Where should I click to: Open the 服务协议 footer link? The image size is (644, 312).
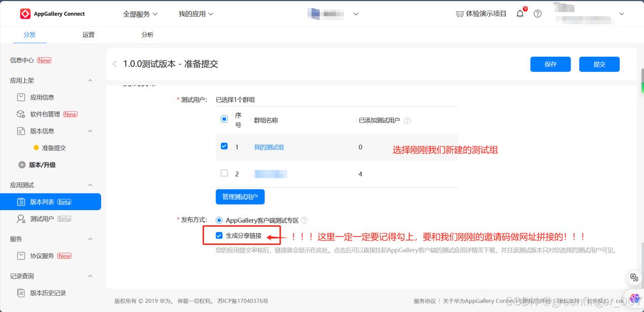tap(424, 301)
